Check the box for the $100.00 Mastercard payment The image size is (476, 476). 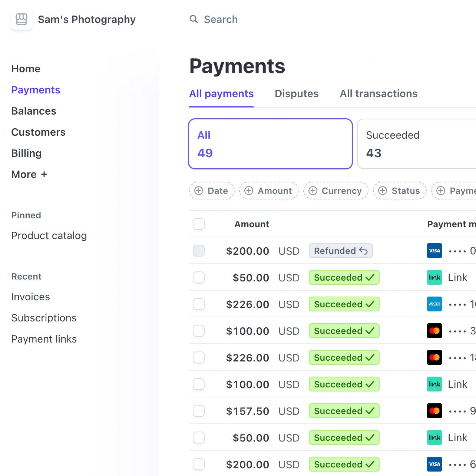(x=199, y=331)
